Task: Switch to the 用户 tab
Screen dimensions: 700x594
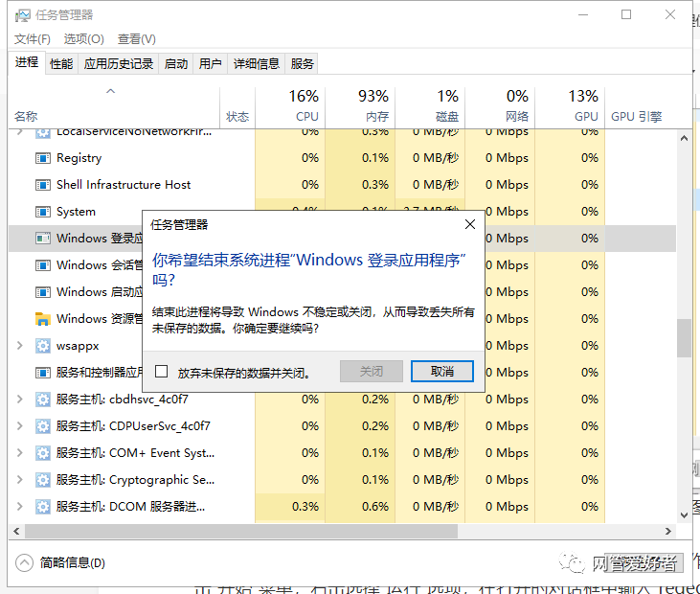Action: [x=211, y=64]
